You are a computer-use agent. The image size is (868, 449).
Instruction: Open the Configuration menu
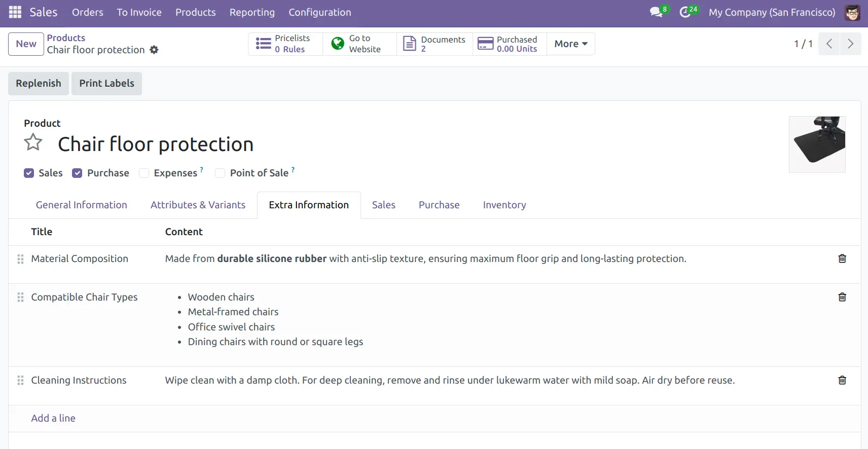tap(320, 12)
